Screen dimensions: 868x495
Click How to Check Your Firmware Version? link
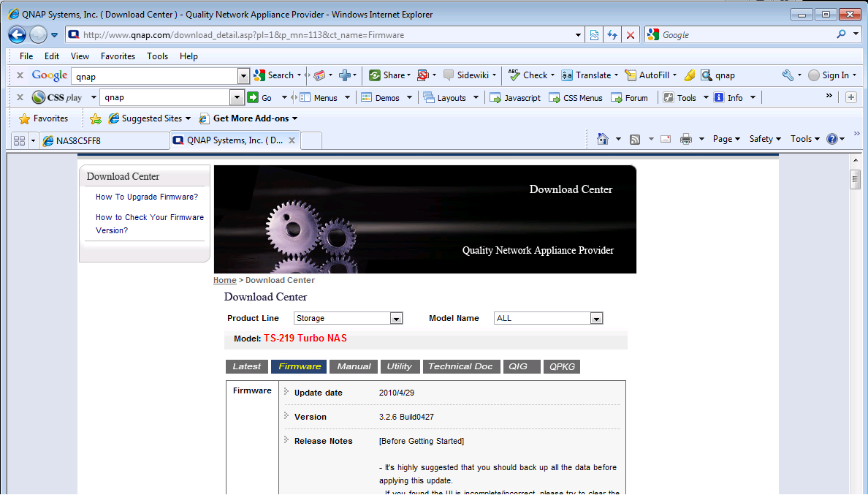(150, 224)
